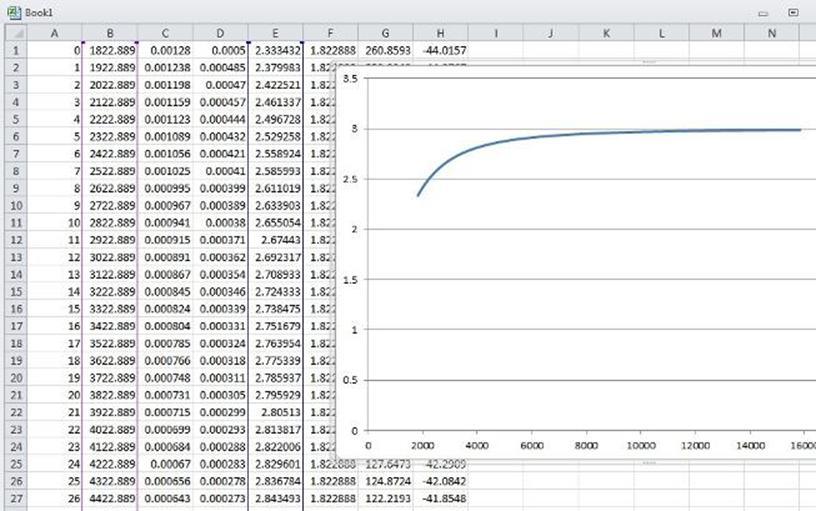Click the 3.5 label on vertical axis
The height and width of the screenshot is (511, 816).
click(348, 79)
